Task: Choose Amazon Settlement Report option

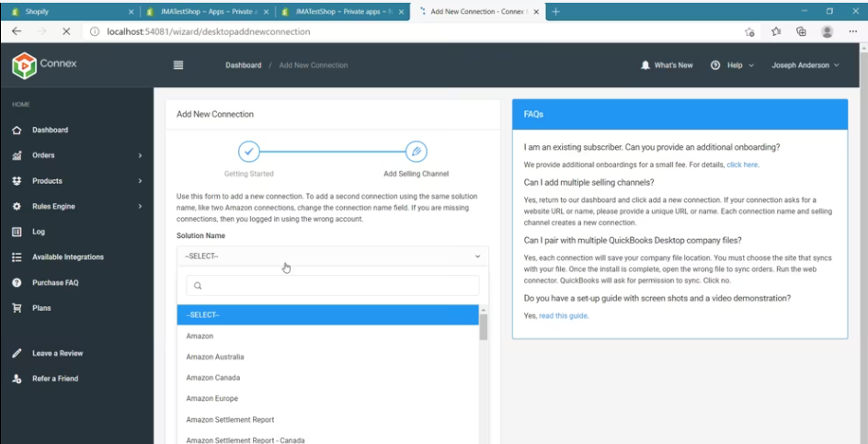Action: point(327,420)
